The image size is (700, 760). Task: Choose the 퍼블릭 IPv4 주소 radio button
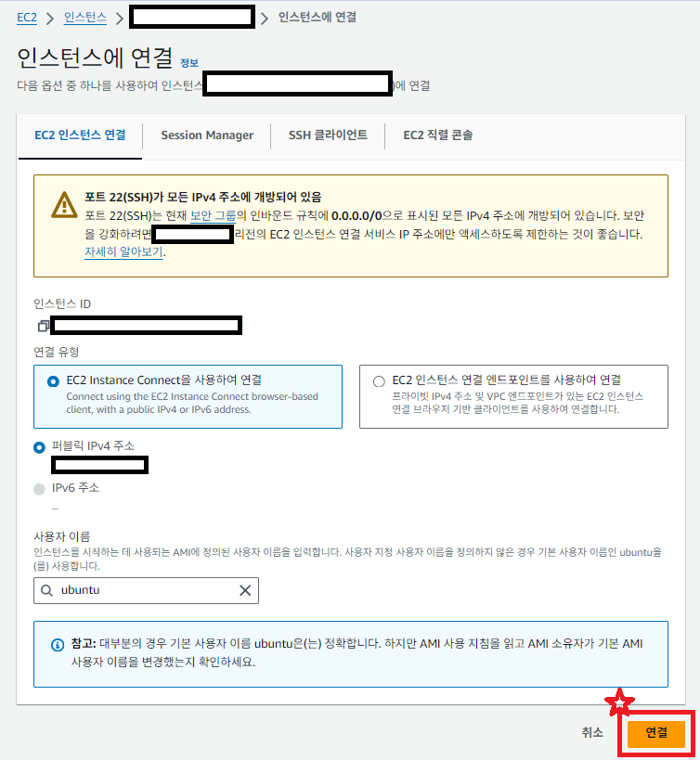tap(39, 447)
